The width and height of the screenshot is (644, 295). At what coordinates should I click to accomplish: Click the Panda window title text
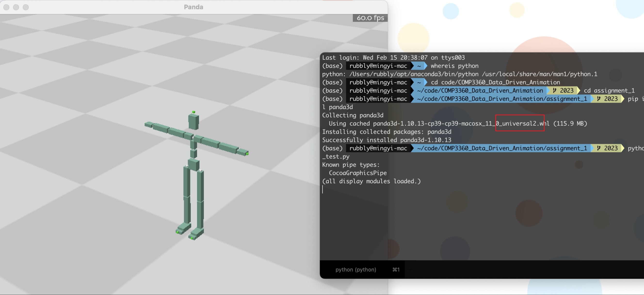click(193, 7)
